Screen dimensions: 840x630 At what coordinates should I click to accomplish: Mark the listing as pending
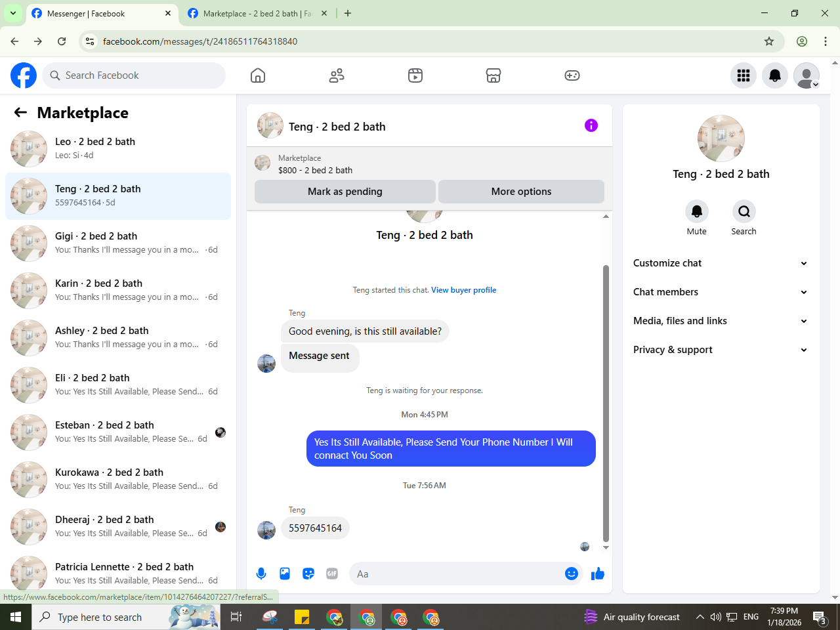click(x=345, y=192)
